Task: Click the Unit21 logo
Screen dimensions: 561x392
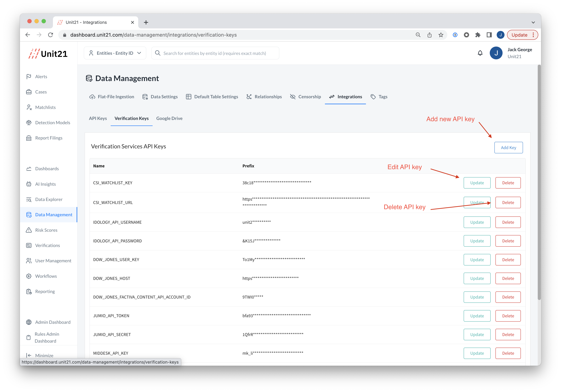Action: (x=48, y=53)
